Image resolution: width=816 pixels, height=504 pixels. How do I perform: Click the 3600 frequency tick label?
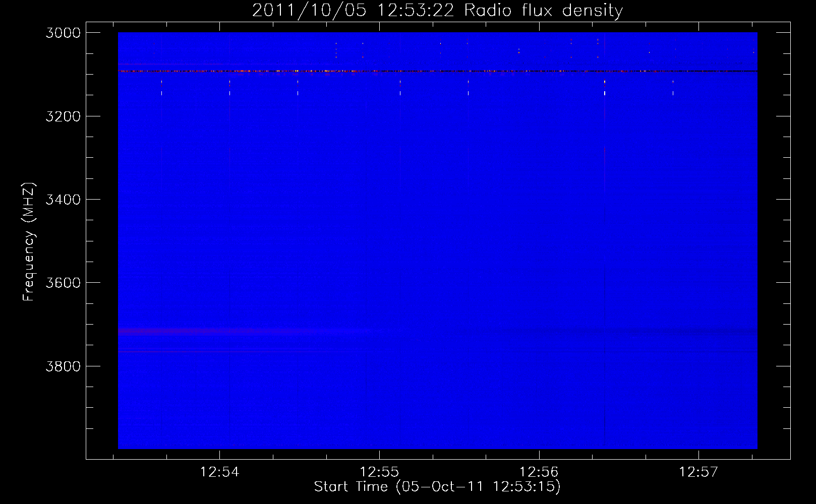[63, 283]
